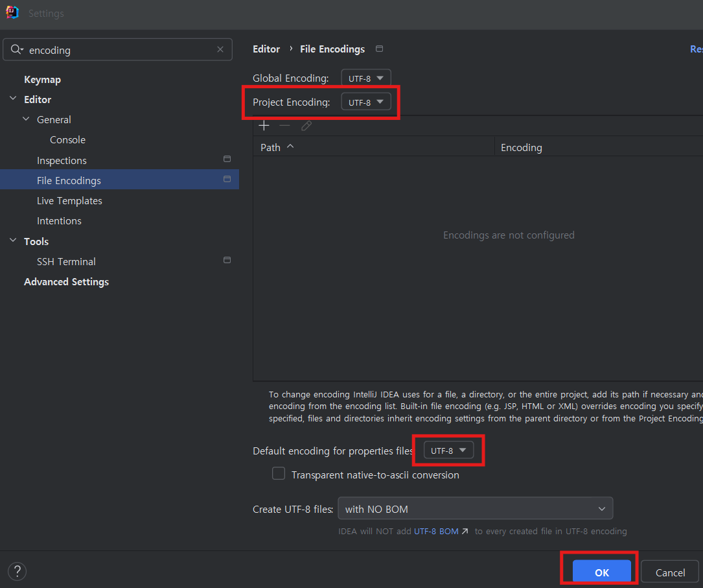Click the external link arrow icon
The height and width of the screenshot is (588, 703).
click(x=465, y=531)
